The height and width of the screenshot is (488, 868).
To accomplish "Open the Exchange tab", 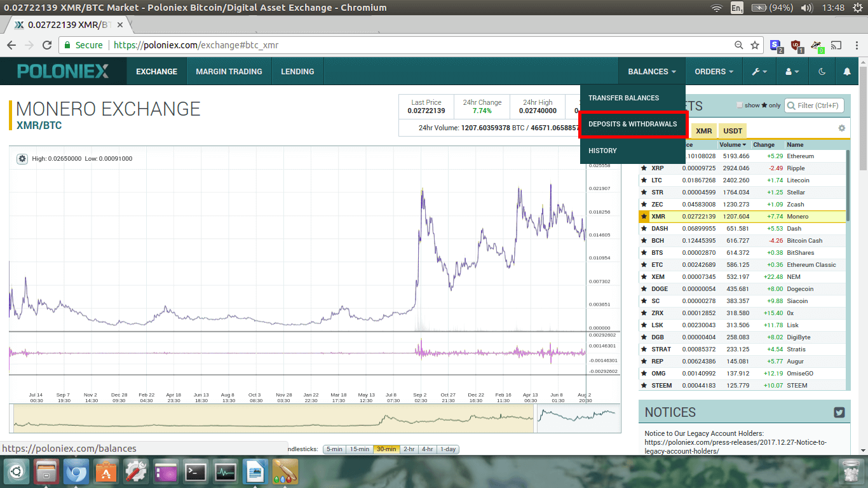I will coord(156,72).
